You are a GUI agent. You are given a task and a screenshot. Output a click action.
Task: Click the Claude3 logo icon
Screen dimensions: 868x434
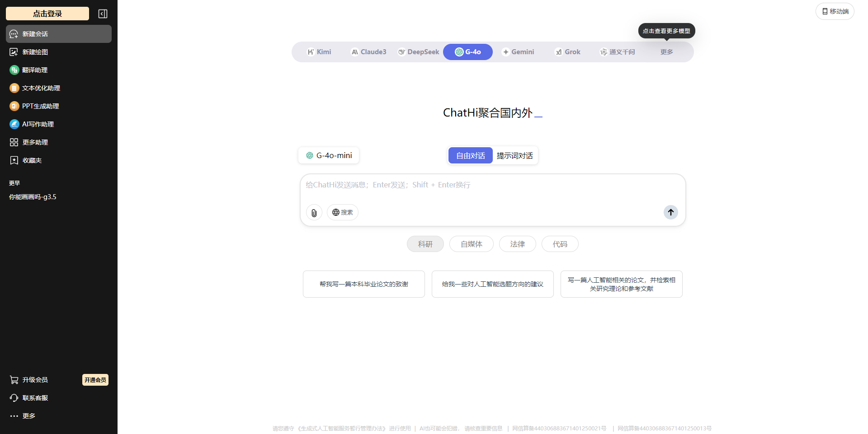[355, 52]
